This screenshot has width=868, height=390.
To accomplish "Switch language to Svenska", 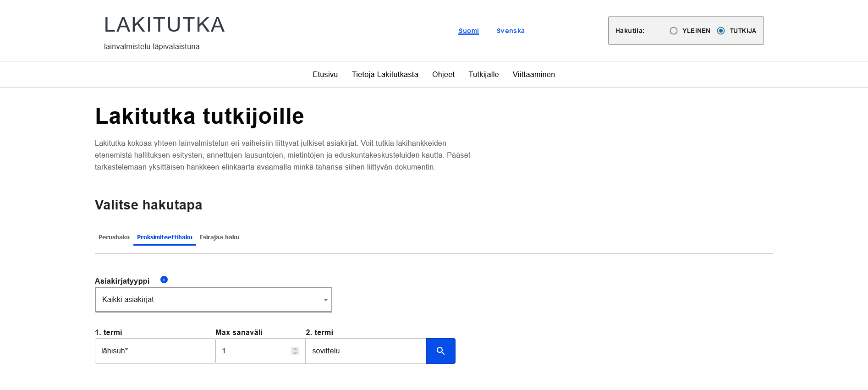I will (x=511, y=31).
